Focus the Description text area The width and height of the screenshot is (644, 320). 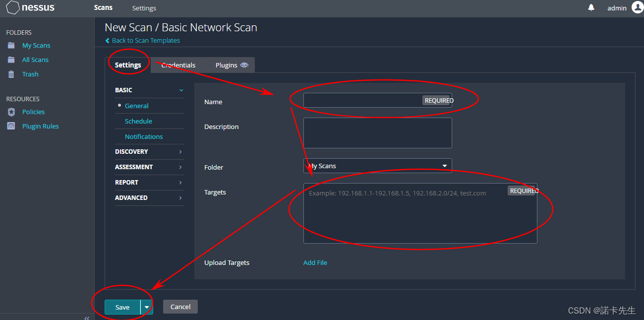click(x=377, y=133)
